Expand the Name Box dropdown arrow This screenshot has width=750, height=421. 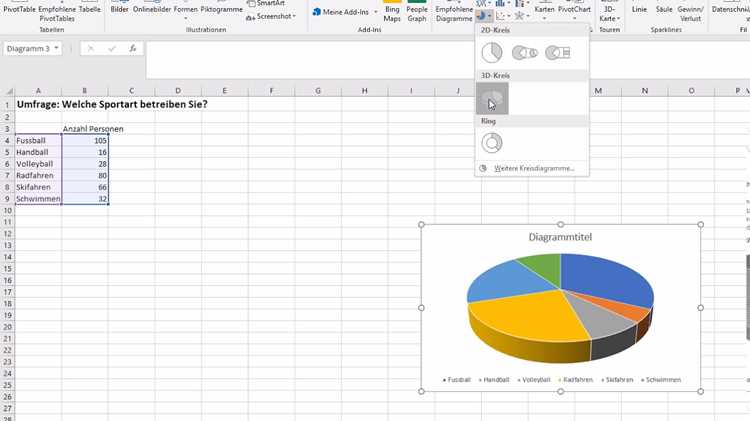coord(56,48)
